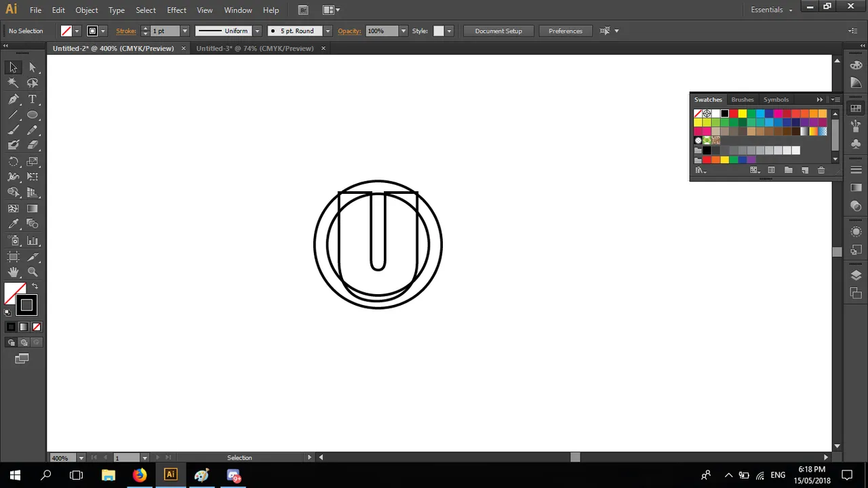The width and height of the screenshot is (868, 488).
Task: Select the Scale tool
Action: point(33,161)
